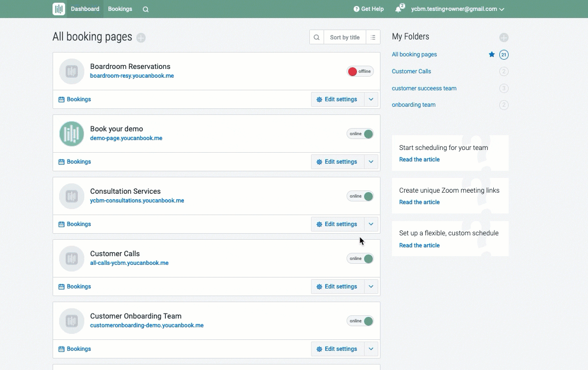588x370 pixels.
Task: Expand dropdown next to Customer Onboarding Team Edit settings
Action: [x=371, y=349]
